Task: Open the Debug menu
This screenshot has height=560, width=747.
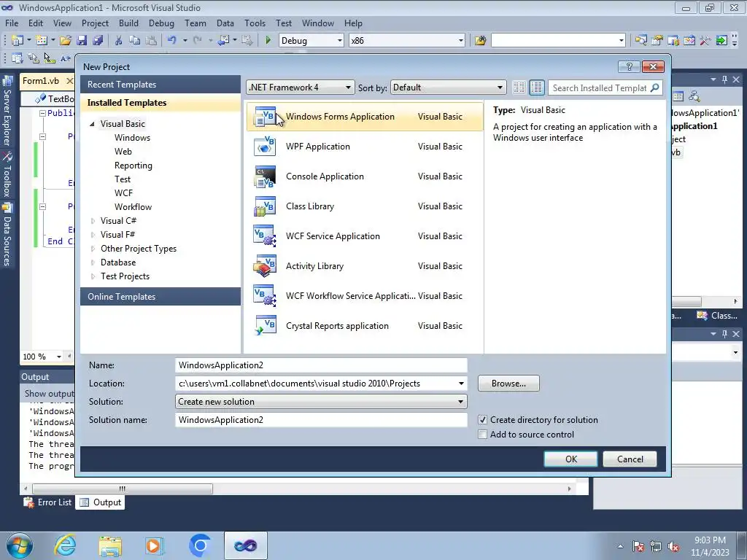Action: point(161,23)
